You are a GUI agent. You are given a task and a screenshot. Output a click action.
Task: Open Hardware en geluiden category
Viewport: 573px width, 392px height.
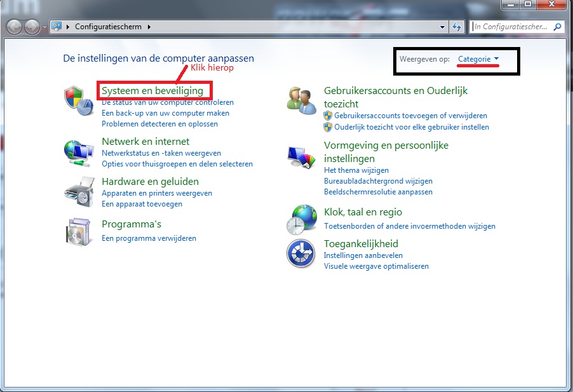(x=150, y=182)
